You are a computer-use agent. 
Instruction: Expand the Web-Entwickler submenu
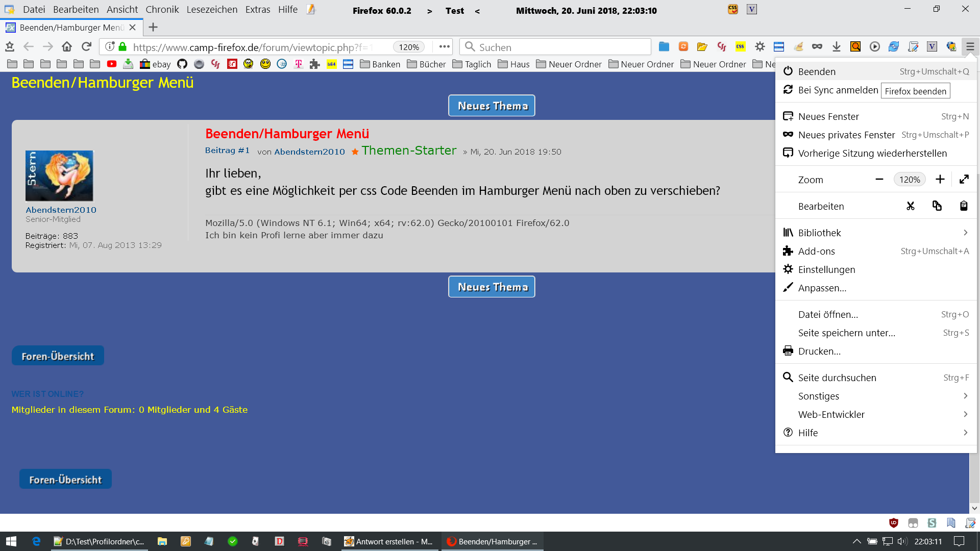(876, 414)
